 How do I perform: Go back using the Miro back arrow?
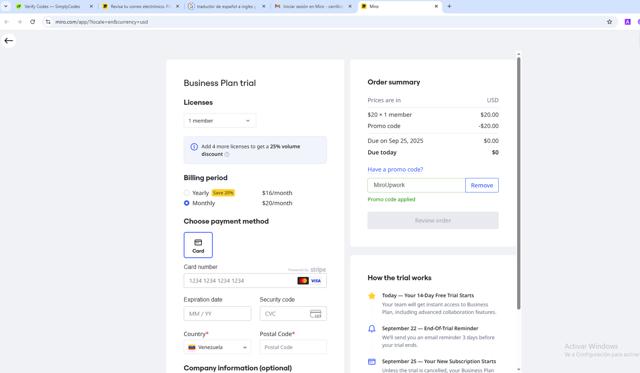point(9,40)
